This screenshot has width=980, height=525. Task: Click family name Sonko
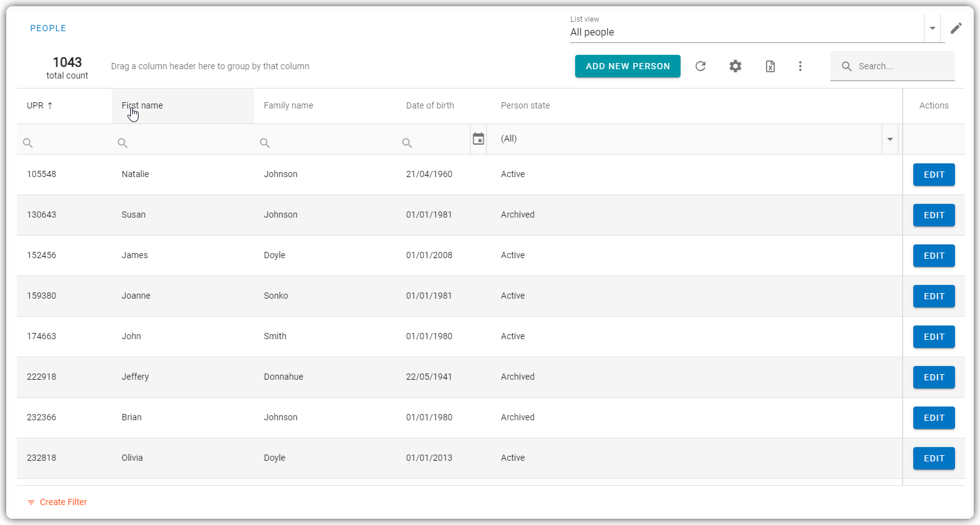click(x=276, y=296)
